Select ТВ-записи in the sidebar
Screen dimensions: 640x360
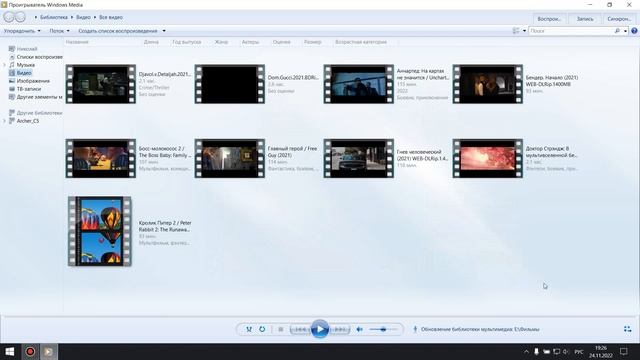coord(25,89)
